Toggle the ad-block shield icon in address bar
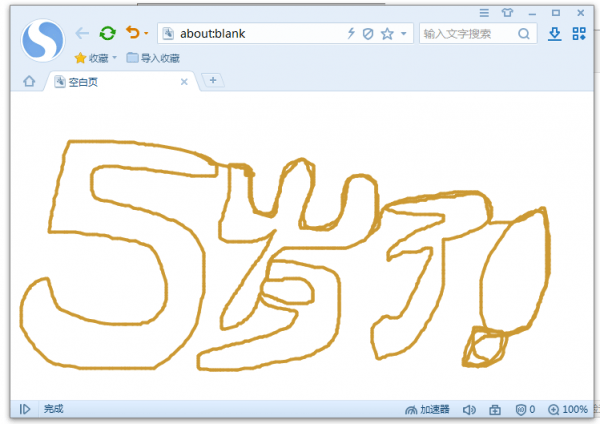 coord(368,34)
